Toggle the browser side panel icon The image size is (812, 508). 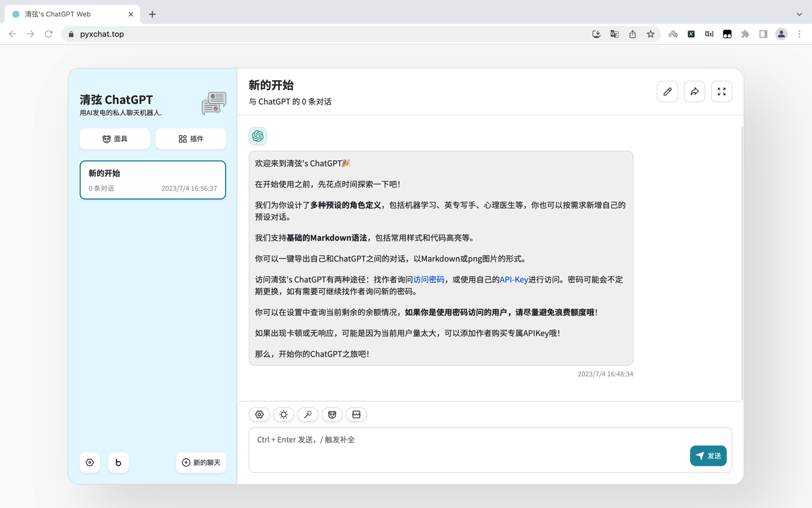[x=764, y=34]
